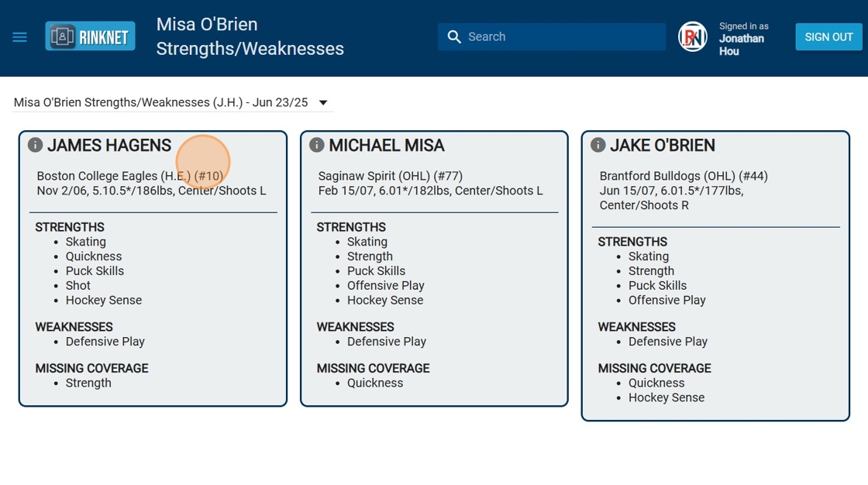Click the search magnifier icon
868x485 pixels.
[454, 37]
